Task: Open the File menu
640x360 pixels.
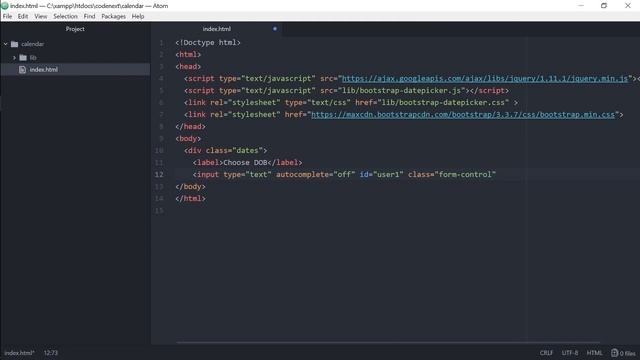Action: click(7, 16)
